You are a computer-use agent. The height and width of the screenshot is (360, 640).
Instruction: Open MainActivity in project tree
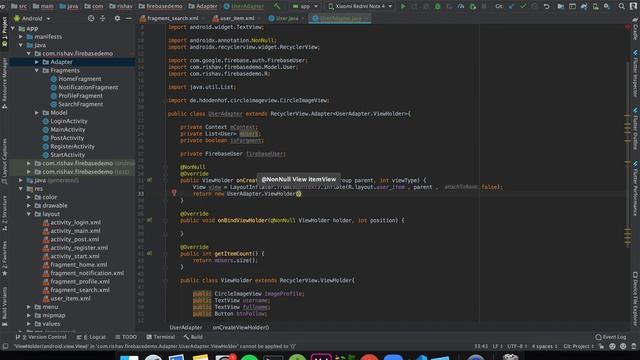point(64,129)
